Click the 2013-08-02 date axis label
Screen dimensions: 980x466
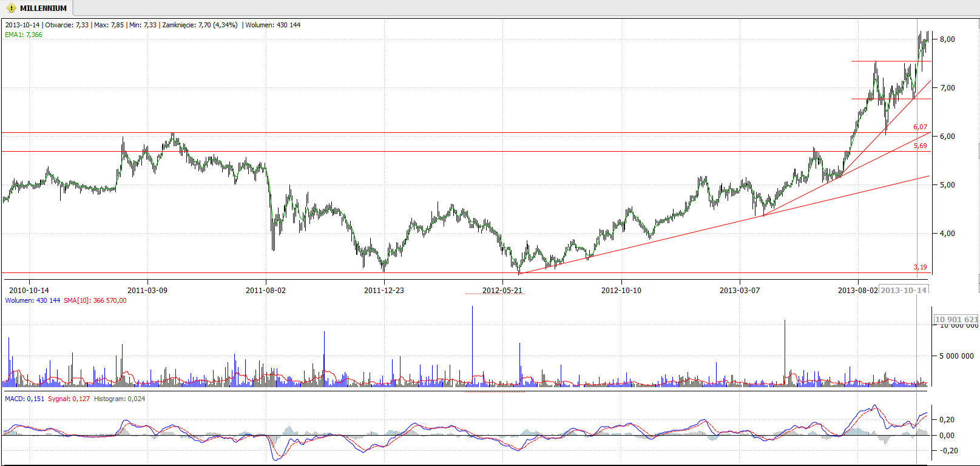858,290
